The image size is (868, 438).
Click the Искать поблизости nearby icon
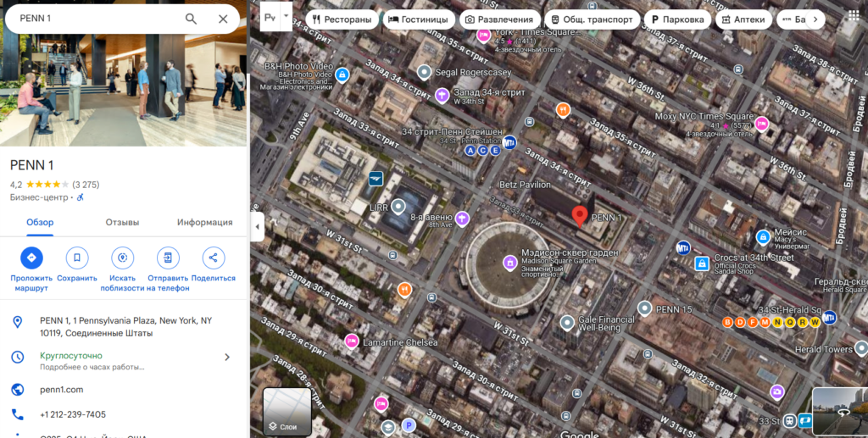[123, 258]
